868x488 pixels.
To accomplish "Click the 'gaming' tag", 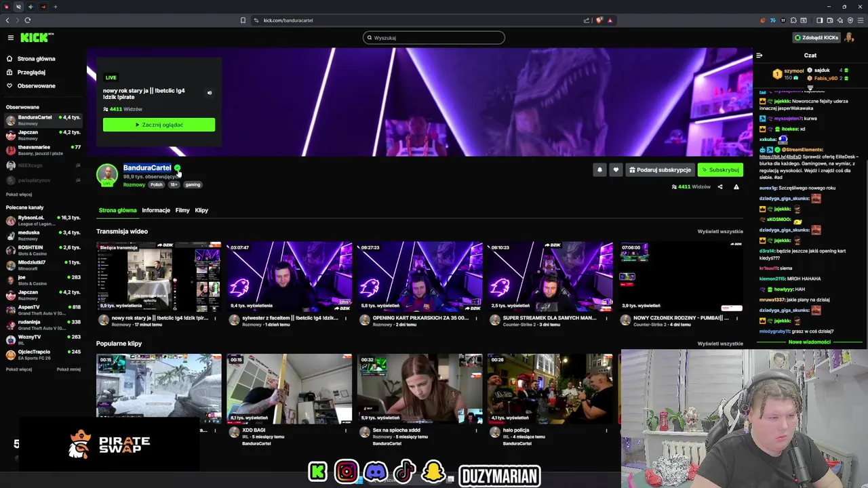I will pos(193,185).
